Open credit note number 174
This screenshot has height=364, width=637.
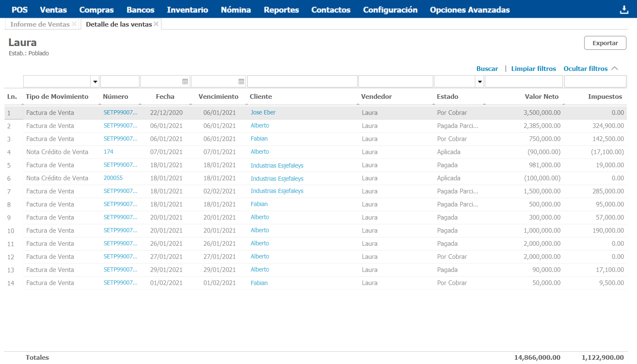point(109,152)
